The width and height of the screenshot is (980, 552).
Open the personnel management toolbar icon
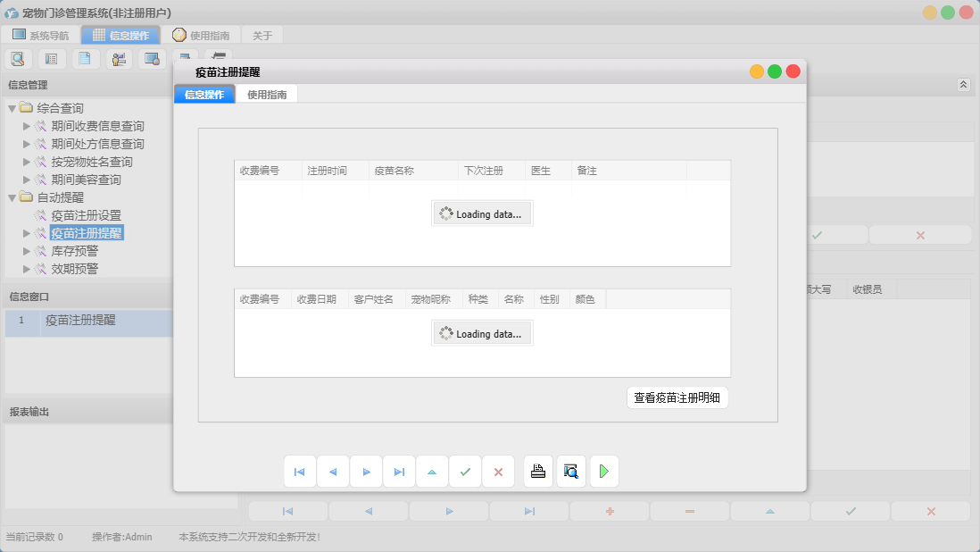tap(119, 57)
